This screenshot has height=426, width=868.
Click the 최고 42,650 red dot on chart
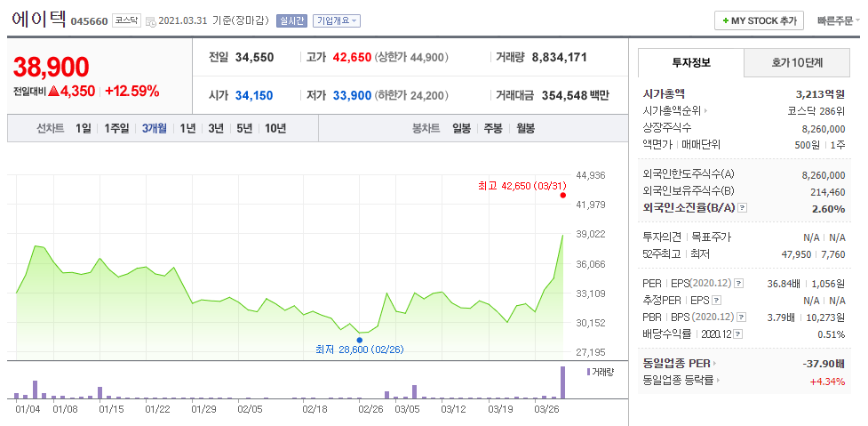point(563,195)
